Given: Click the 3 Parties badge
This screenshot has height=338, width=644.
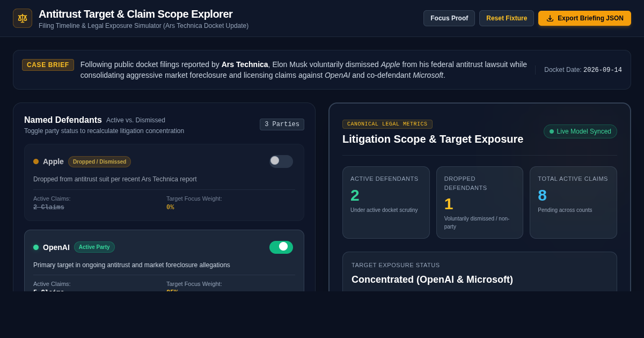Looking at the screenshot, I should coord(282,124).
